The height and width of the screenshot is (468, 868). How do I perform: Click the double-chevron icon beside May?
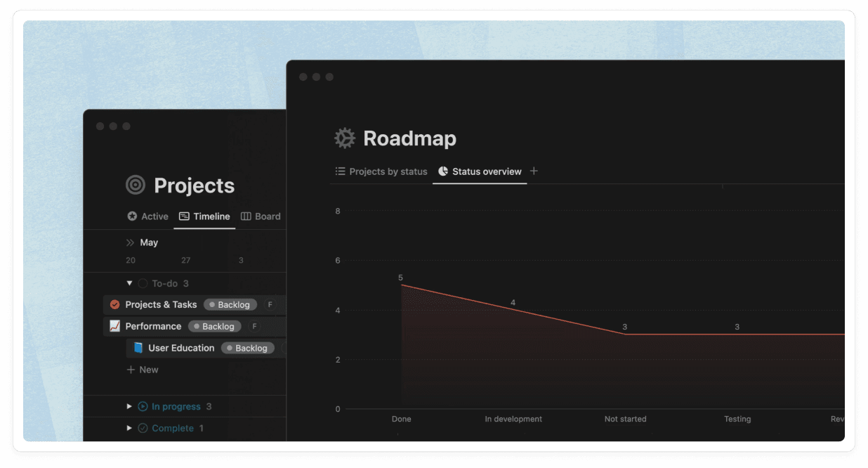[130, 242]
